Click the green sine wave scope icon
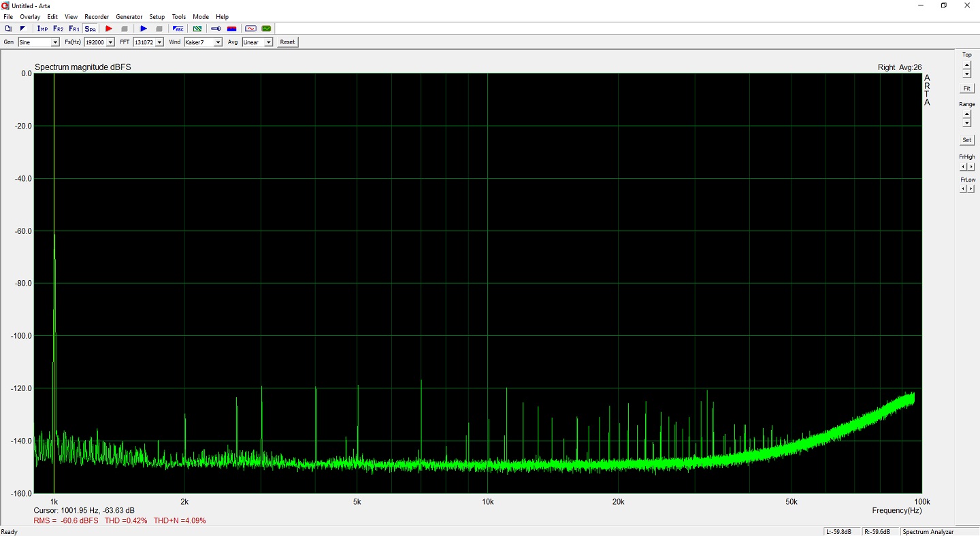 point(266,29)
